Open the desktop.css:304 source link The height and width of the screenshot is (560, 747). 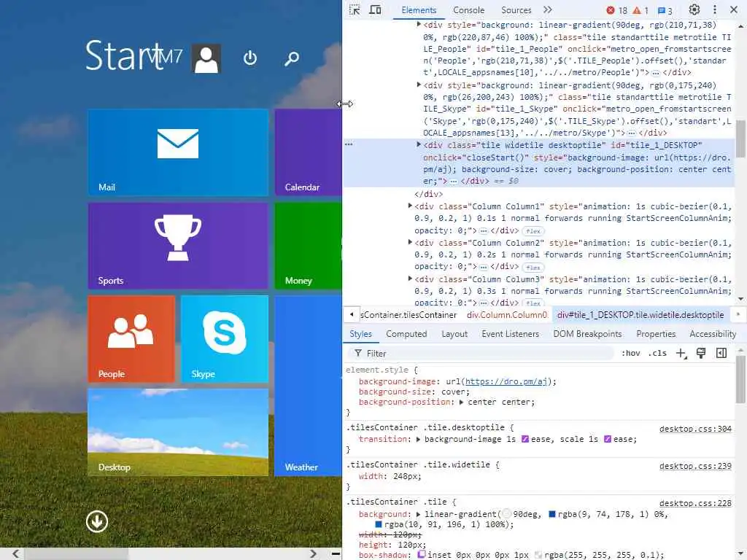[695, 429]
